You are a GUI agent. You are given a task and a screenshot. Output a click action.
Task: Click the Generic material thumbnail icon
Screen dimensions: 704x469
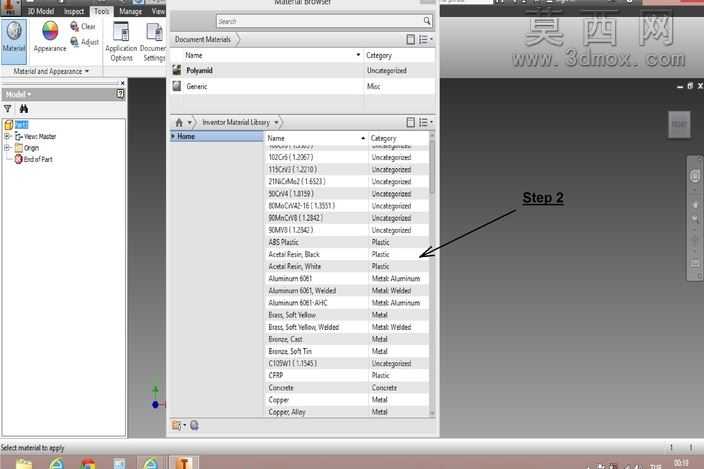pos(177,86)
